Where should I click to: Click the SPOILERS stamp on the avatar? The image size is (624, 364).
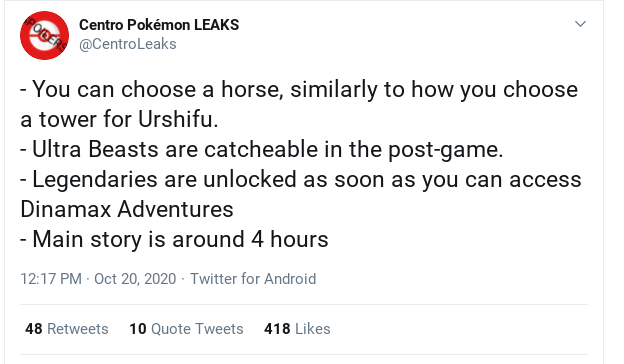click(x=46, y=35)
